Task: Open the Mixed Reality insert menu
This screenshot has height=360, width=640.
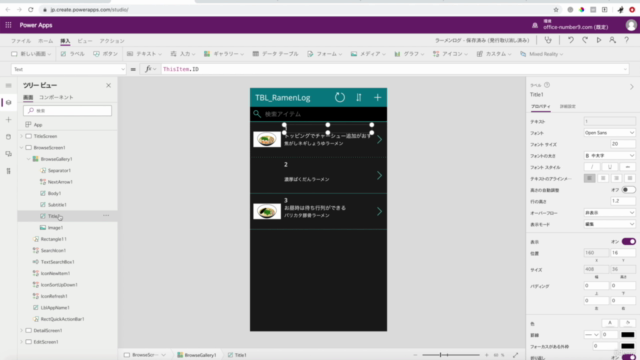Action: (542, 54)
